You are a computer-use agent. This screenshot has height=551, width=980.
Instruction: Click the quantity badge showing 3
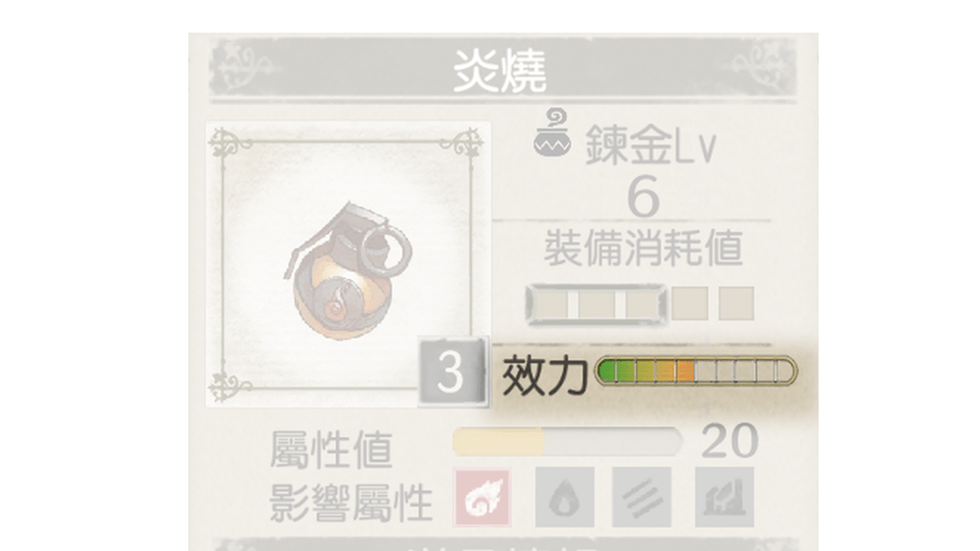point(452,372)
